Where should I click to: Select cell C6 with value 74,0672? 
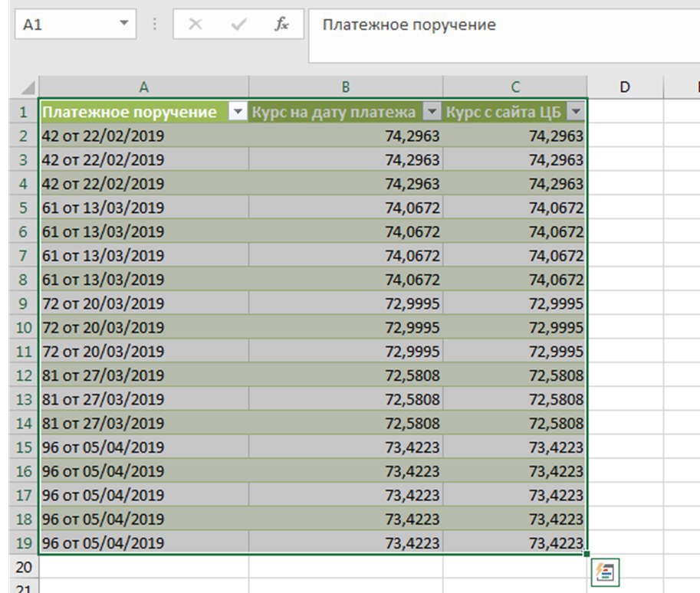pos(515,231)
